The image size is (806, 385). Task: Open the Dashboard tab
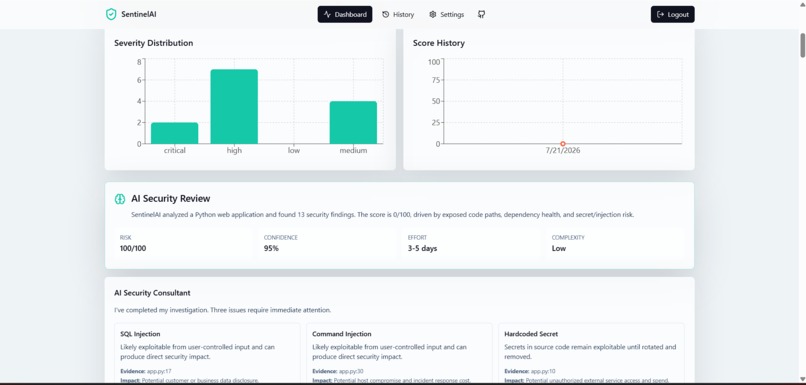[x=345, y=14]
